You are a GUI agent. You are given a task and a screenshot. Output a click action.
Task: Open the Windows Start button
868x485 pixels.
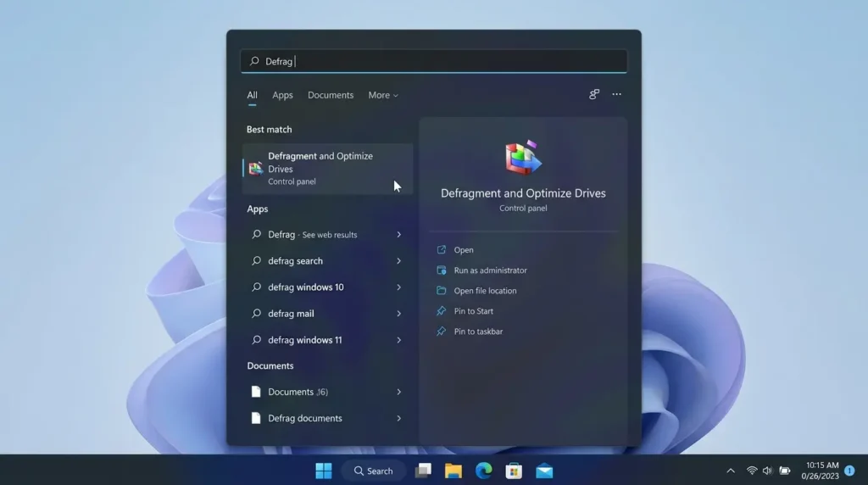[323, 471]
